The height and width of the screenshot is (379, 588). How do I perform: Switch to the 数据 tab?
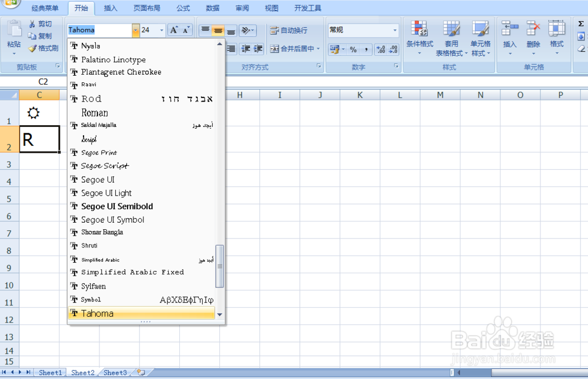(x=212, y=8)
